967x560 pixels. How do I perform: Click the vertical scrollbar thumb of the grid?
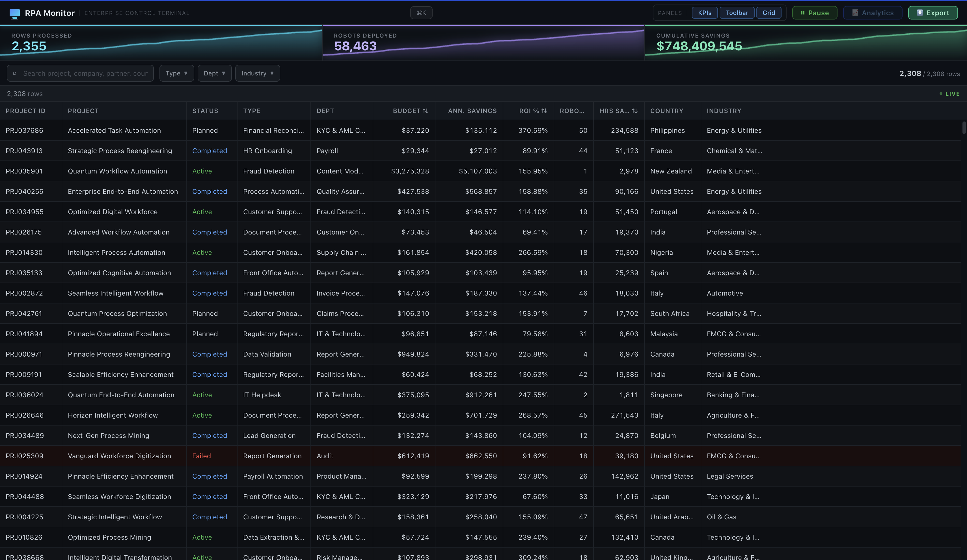pyautogui.click(x=964, y=127)
